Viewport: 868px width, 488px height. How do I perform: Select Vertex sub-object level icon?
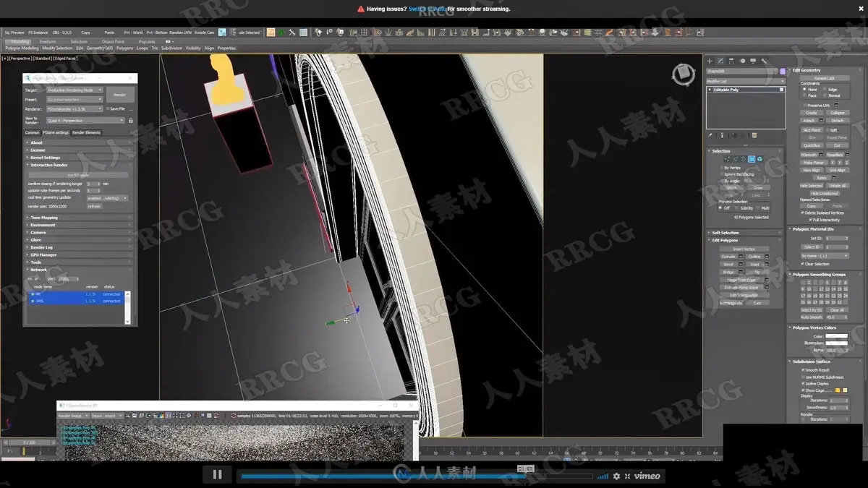click(x=727, y=159)
